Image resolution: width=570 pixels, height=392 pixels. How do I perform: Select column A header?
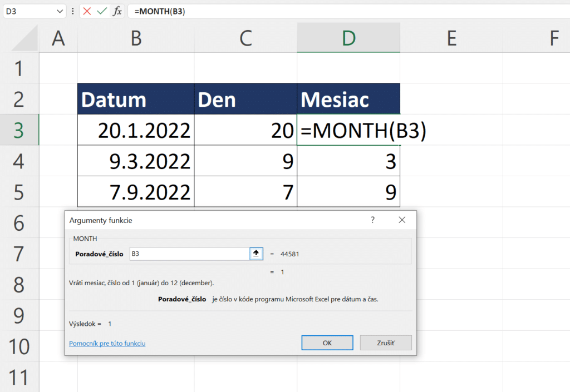(58, 38)
